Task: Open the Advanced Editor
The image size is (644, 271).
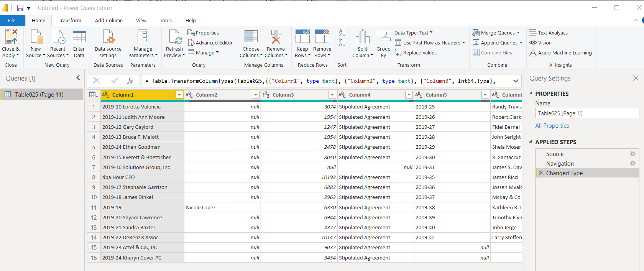Action: coord(210,43)
